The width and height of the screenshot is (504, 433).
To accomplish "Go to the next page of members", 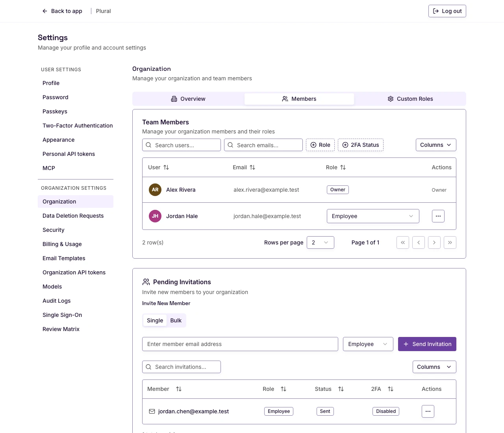I will [x=434, y=242].
